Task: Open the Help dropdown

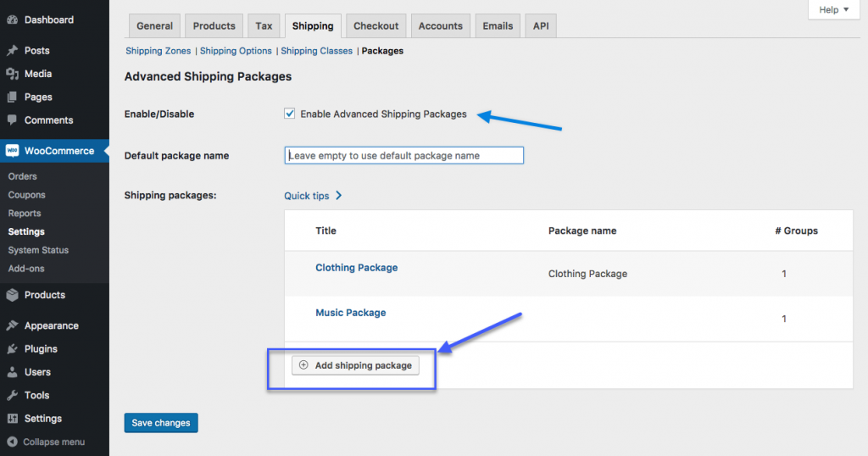Action: [x=834, y=9]
